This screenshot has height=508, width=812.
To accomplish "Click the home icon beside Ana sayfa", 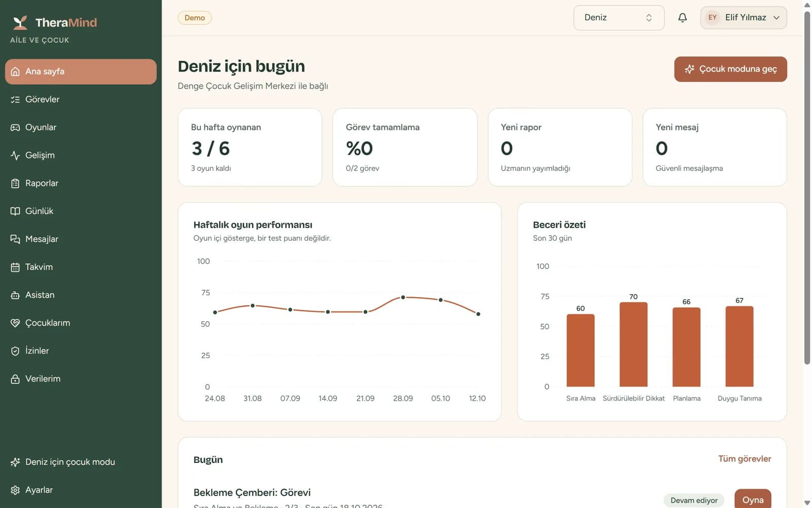I will pos(15,72).
